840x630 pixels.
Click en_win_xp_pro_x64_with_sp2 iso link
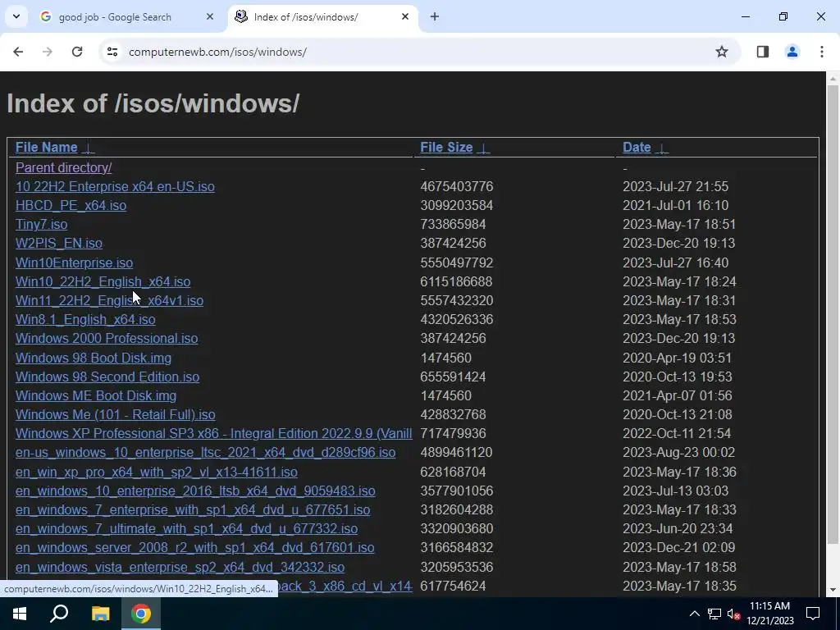[x=157, y=472]
